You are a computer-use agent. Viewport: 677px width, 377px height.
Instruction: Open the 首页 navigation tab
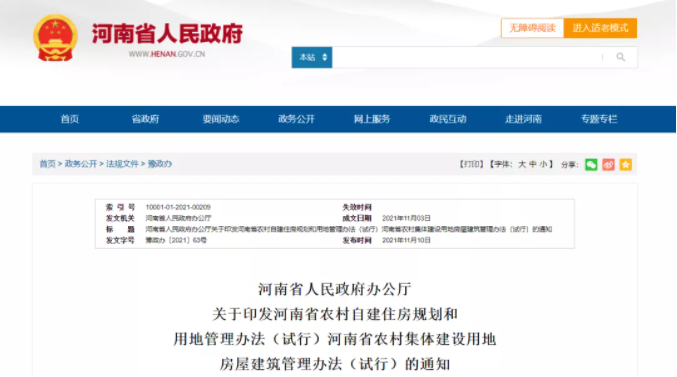[70, 119]
